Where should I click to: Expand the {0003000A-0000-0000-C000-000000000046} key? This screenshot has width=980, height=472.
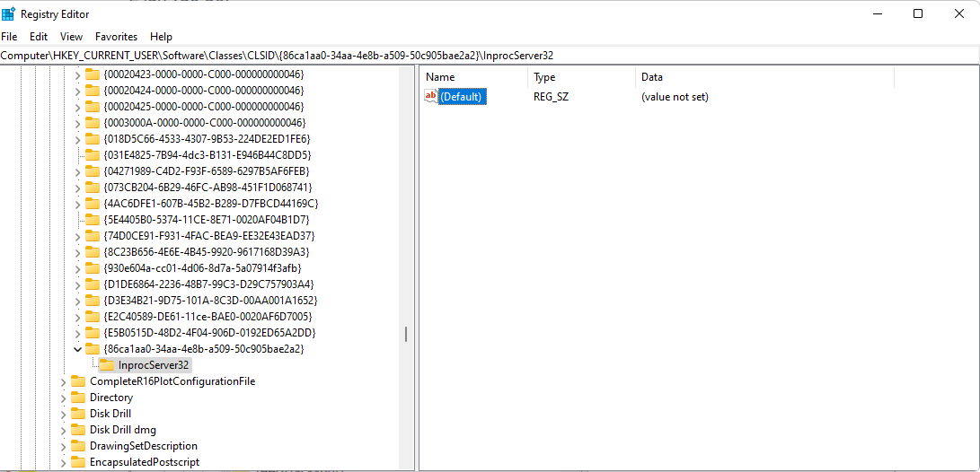coord(77,124)
